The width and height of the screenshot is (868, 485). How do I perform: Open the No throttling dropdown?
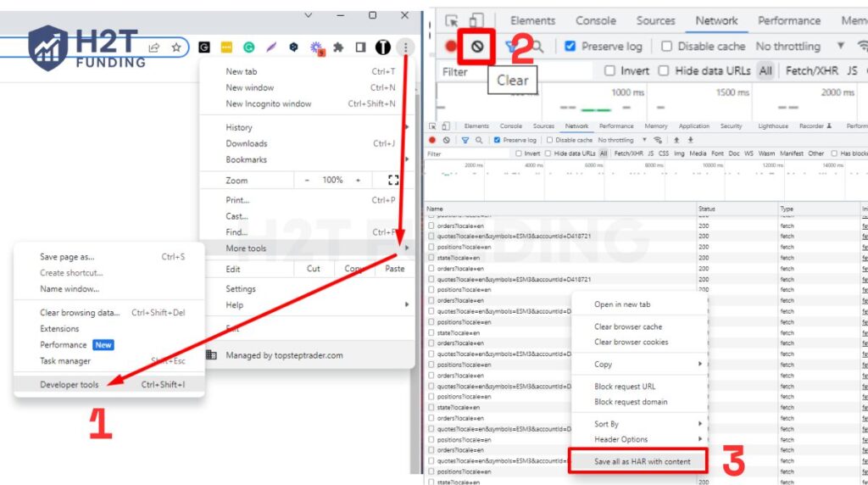pos(799,47)
